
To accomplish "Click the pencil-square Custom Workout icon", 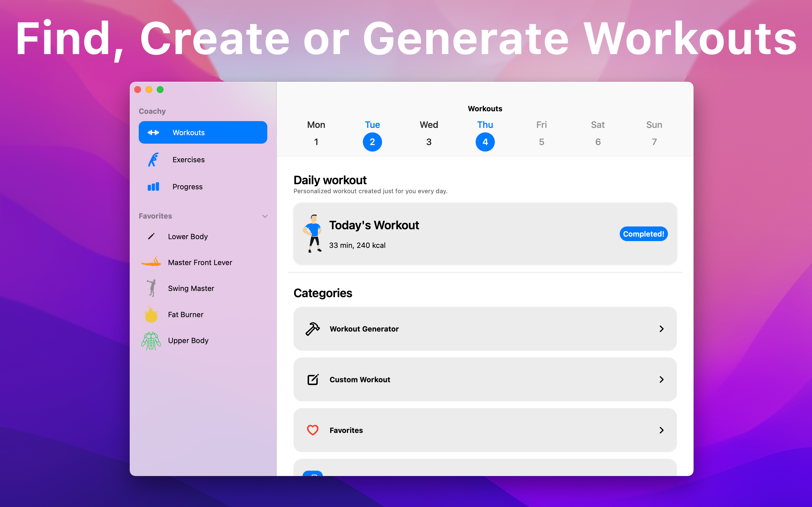I will (312, 380).
